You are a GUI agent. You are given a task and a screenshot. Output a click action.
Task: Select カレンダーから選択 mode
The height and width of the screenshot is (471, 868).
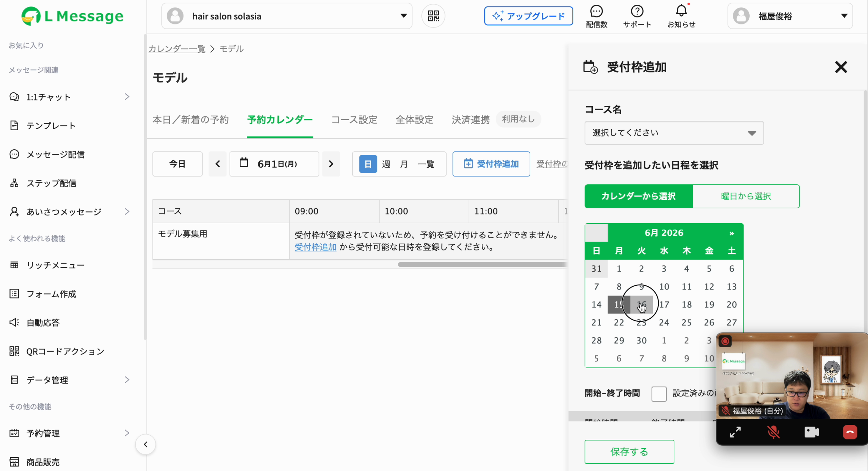638,196
